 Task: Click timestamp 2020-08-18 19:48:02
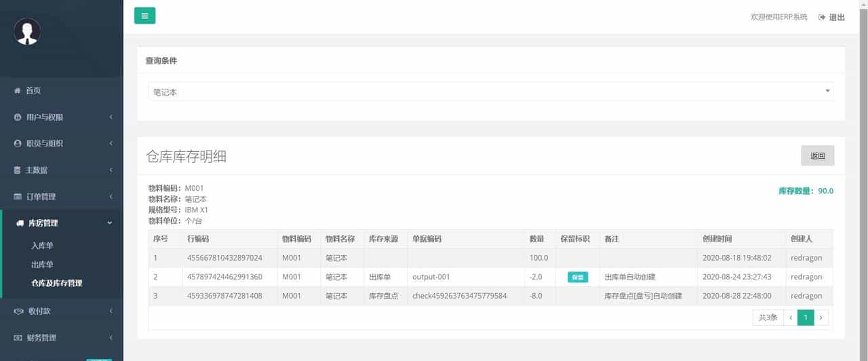tap(736, 258)
